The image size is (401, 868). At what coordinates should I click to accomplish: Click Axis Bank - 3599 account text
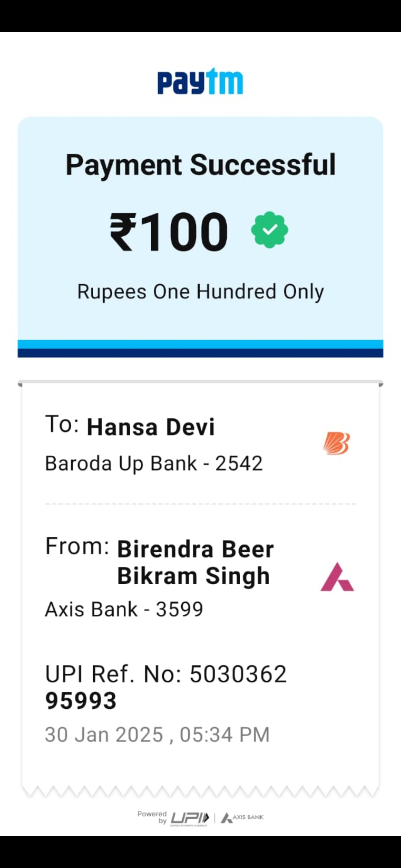(124, 609)
